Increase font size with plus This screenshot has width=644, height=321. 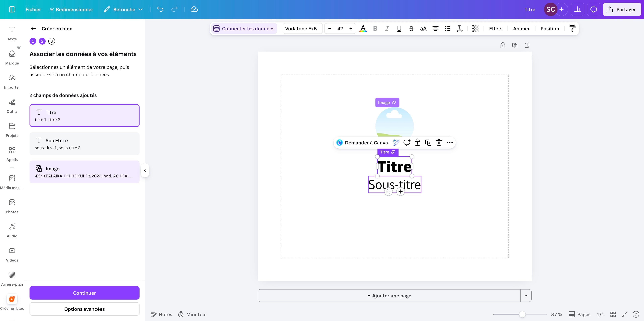[351, 29]
